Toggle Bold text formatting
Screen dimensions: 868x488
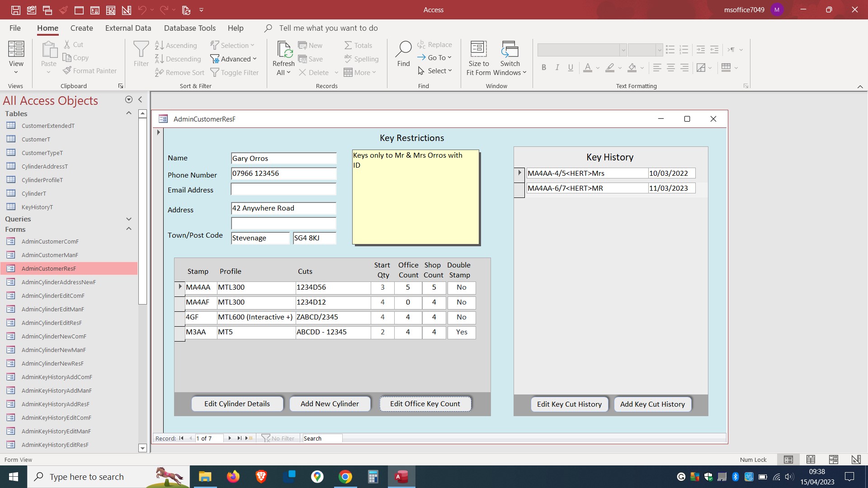544,67
